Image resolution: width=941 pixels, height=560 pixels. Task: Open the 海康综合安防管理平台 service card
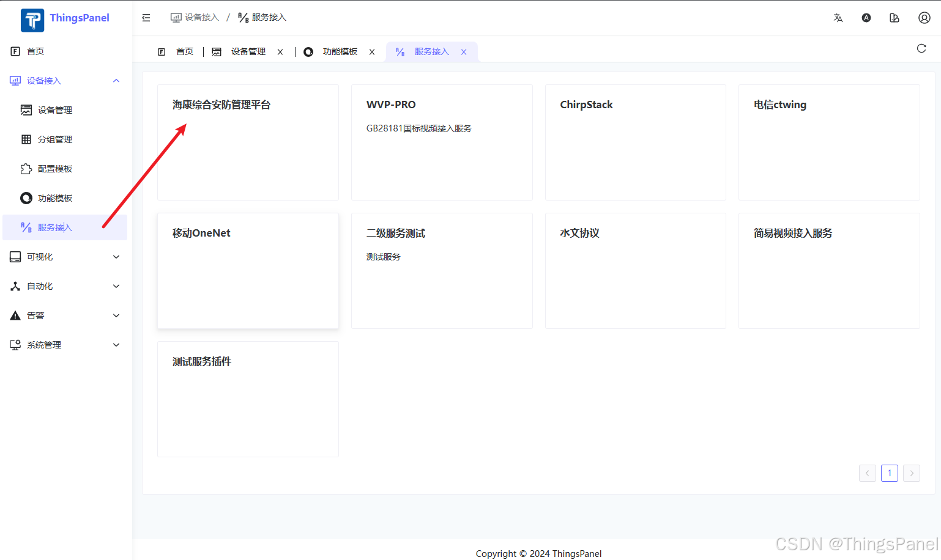(248, 142)
